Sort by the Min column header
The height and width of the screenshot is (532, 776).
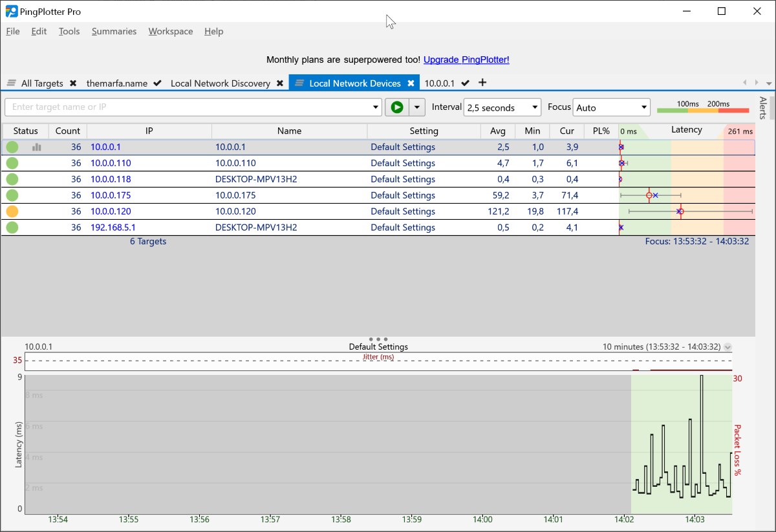533,131
